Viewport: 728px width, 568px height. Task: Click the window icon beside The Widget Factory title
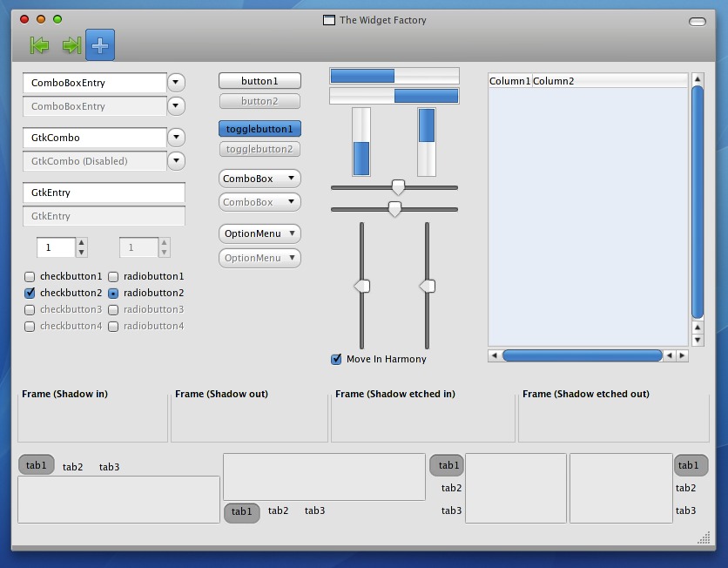point(328,20)
